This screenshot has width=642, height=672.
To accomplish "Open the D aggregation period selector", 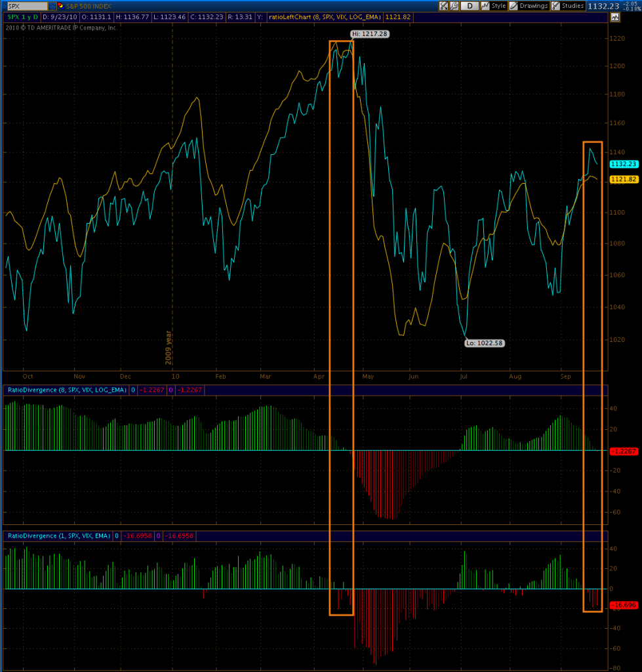I will click(469, 6).
